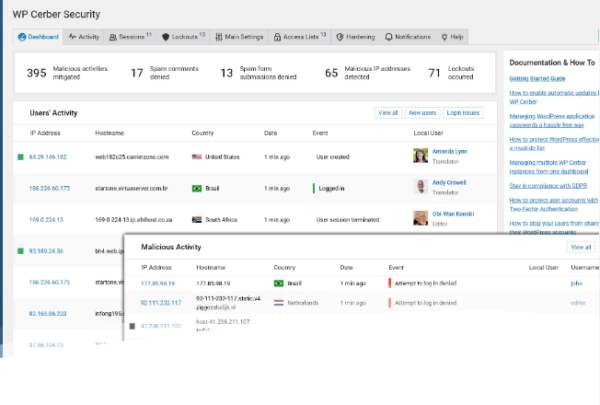Click the Activity pulse icon
Viewport: 600px width, 405px height.
click(x=72, y=37)
